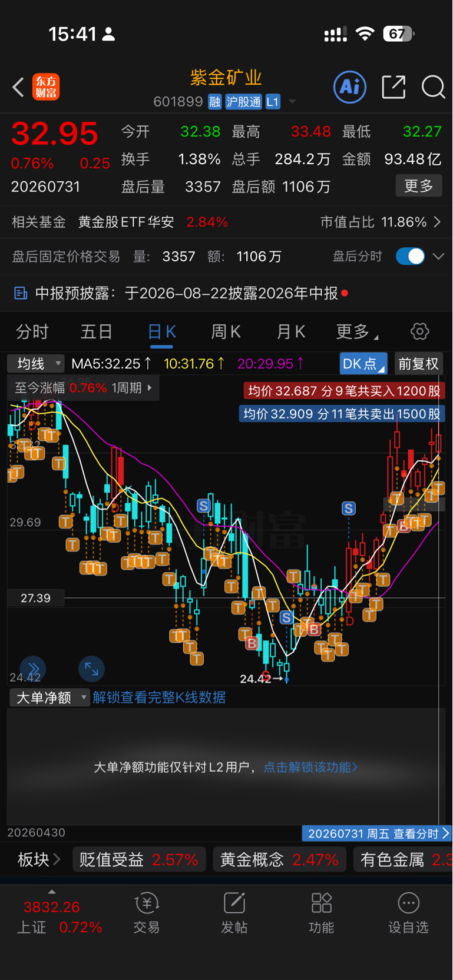Tap 解锁查看完整K线数据 link
453x980 pixels.
point(159,697)
